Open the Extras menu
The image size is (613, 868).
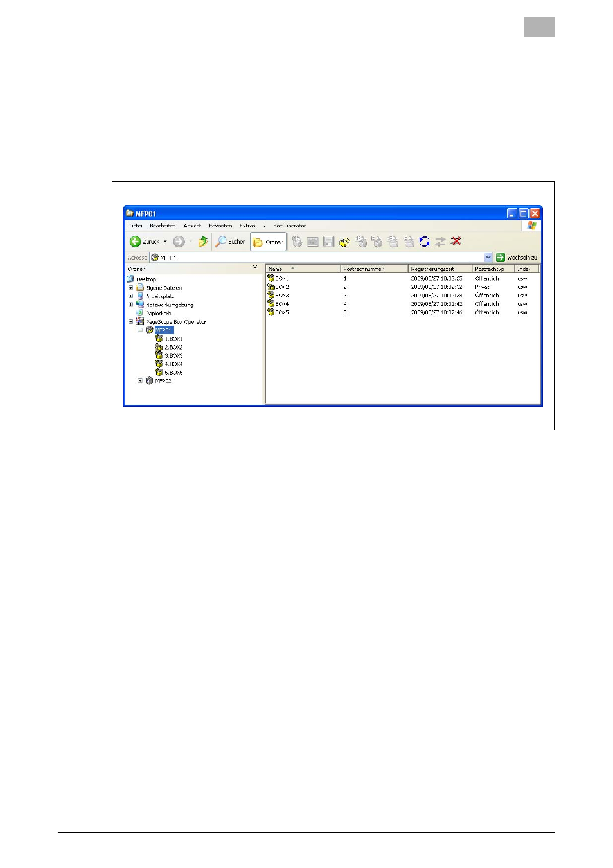(x=247, y=226)
